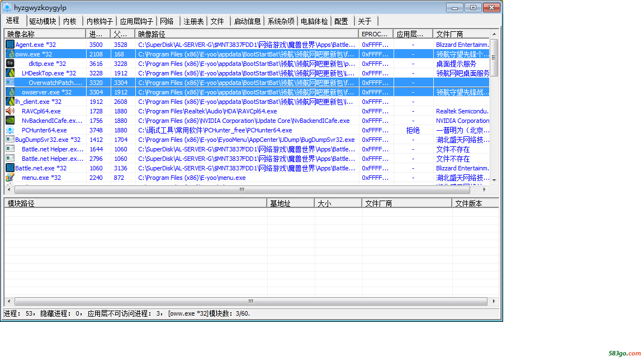Click the PCHunter64.exe process icon
This screenshot has height=362, width=644.
tap(10, 130)
